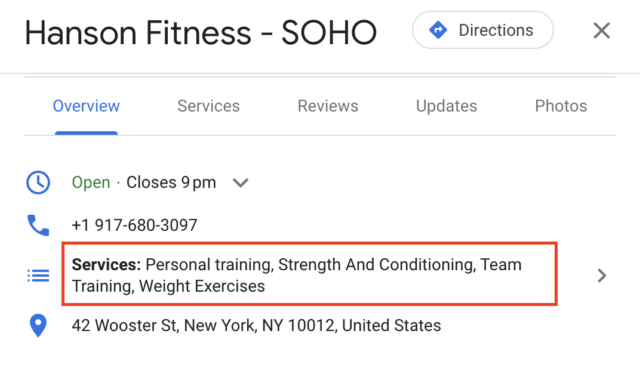640x371 pixels.
Task: Switch to the Services tab
Action: pos(209,106)
